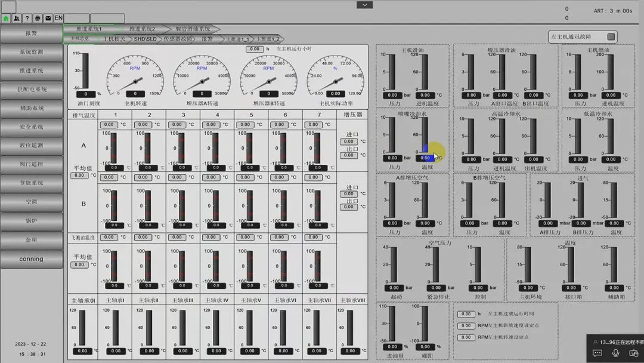Screen dimensions: 644x363
Task: Open the 安全系统 sidebar button
Action: 32,127
